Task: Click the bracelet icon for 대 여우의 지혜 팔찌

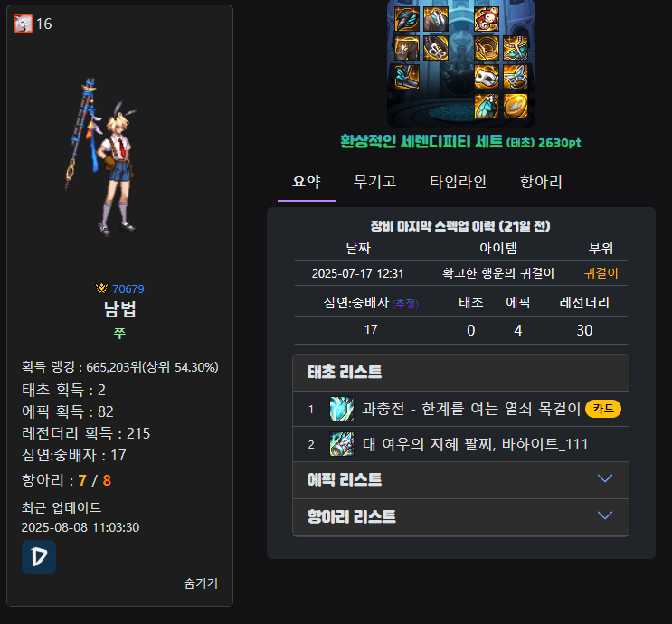Action: pos(342,444)
